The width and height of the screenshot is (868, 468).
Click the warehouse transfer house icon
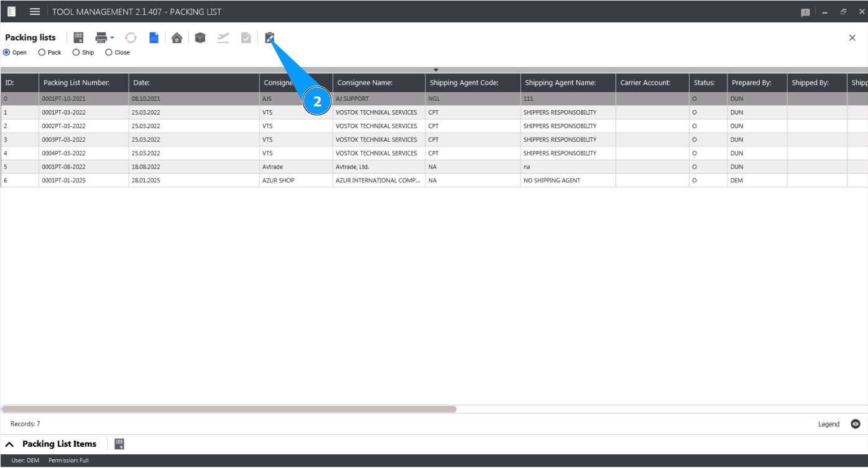coord(177,38)
